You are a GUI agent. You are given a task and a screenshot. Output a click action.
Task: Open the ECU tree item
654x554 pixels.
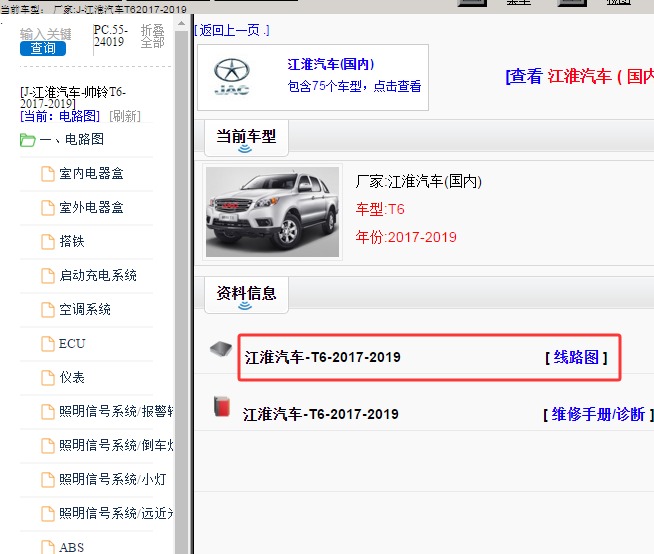[x=72, y=343]
